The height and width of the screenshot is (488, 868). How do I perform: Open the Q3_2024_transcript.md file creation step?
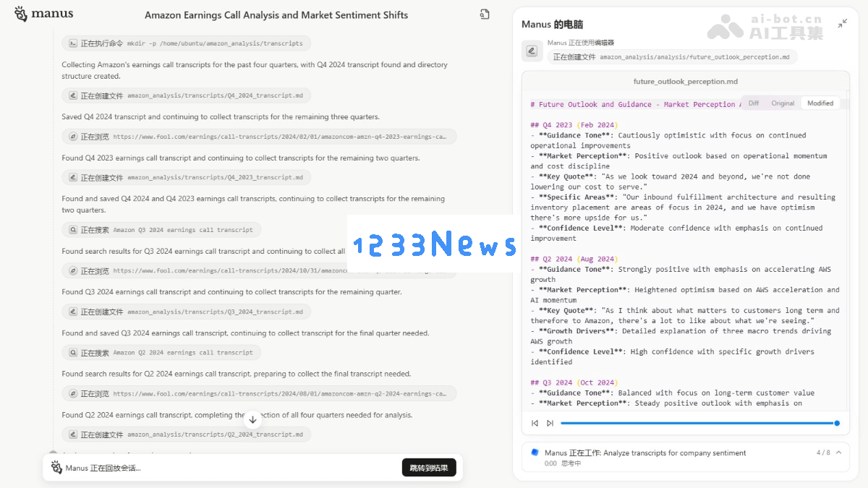point(187,312)
